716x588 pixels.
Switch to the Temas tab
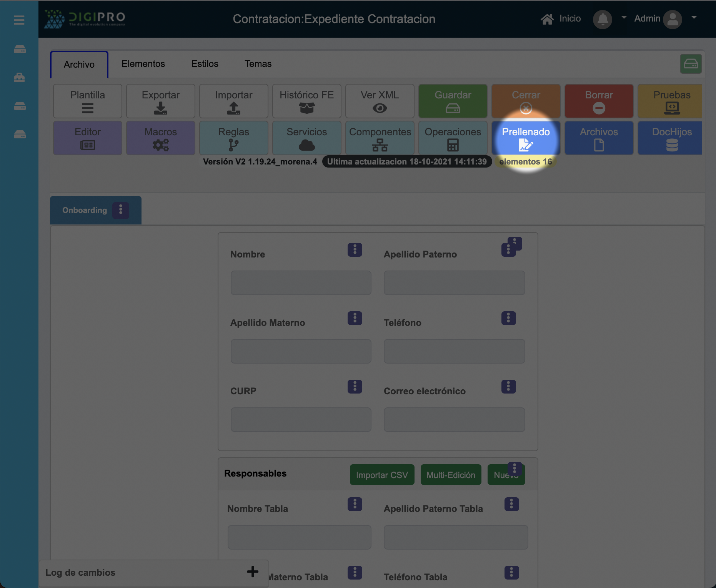[258, 64]
